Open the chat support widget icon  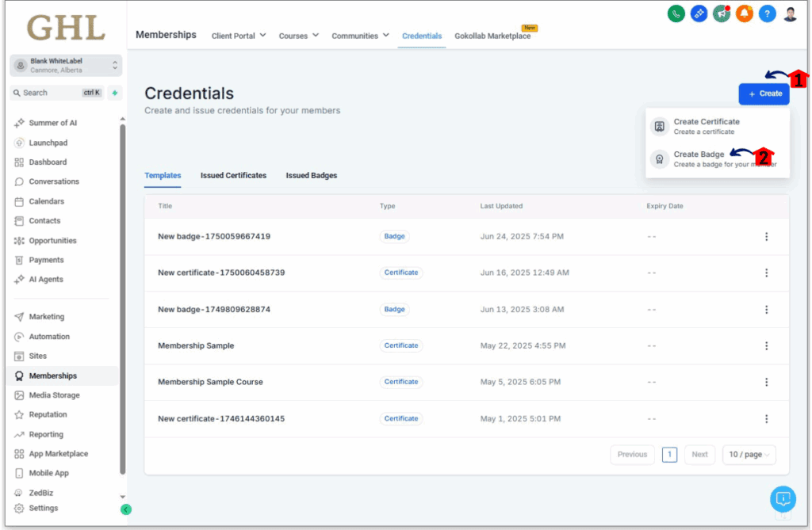tap(783, 499)
